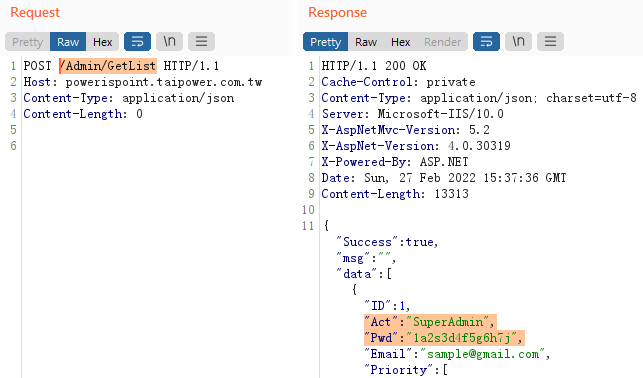
Task: Open the Request pane hamburger options menu
Action: click(201, 41)
